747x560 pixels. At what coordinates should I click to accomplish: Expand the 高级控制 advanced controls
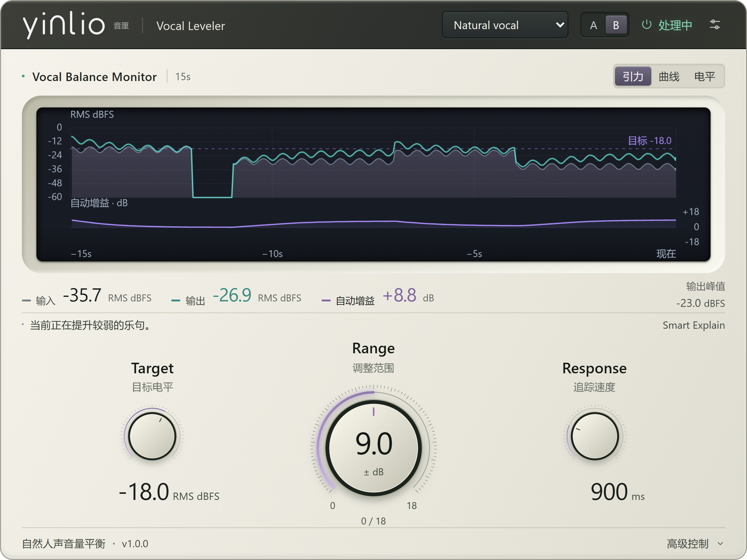pyautogui.click(x=695, y=544)
